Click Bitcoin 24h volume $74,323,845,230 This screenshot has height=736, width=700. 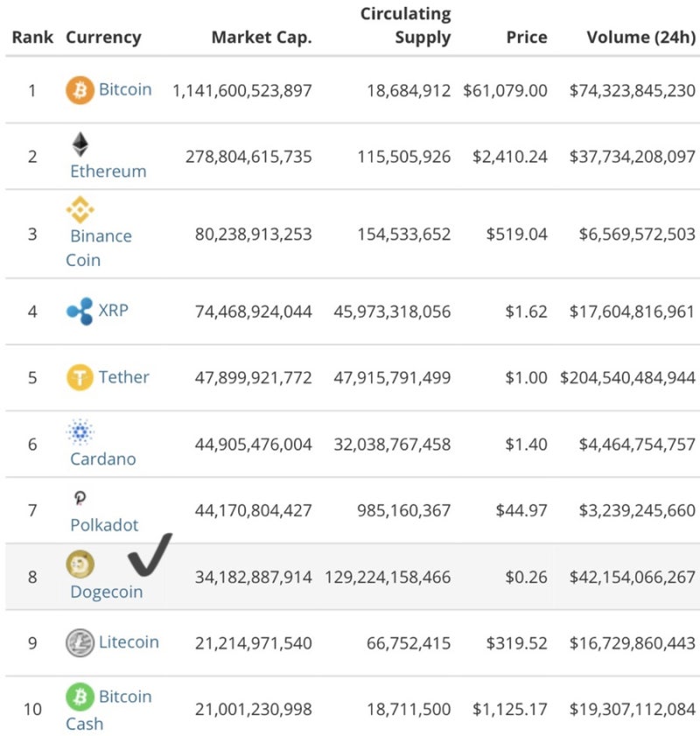point(633,91)
